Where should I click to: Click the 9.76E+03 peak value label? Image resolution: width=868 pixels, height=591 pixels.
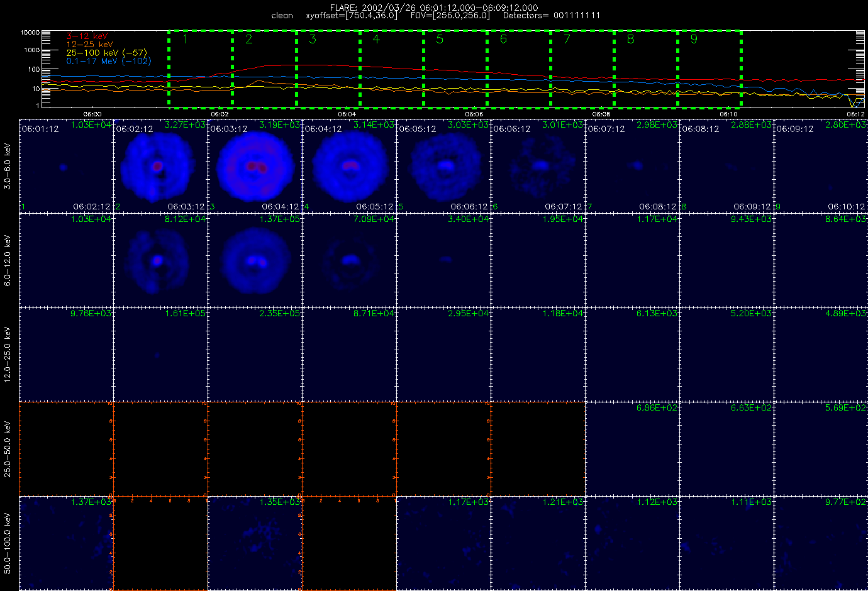click(91, 313)
